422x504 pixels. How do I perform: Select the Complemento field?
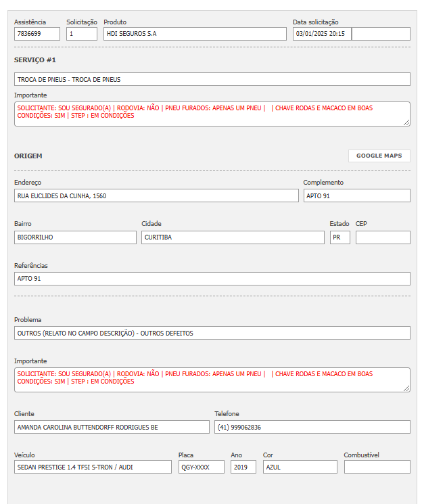click(356, 196)
